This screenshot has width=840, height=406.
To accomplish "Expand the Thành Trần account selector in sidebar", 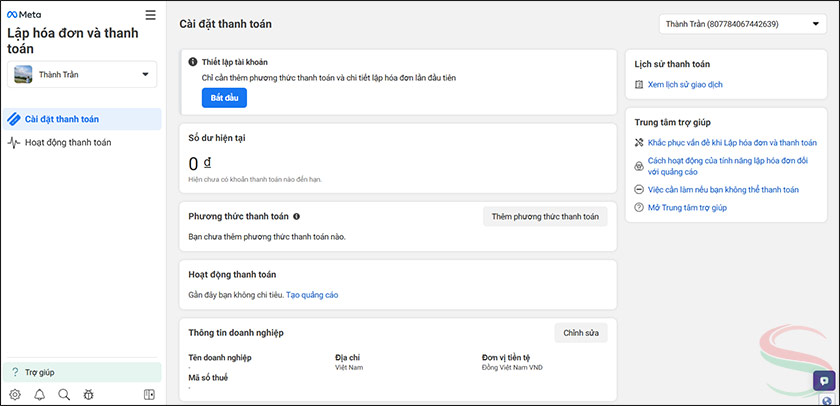I will (x=82, y=74).
